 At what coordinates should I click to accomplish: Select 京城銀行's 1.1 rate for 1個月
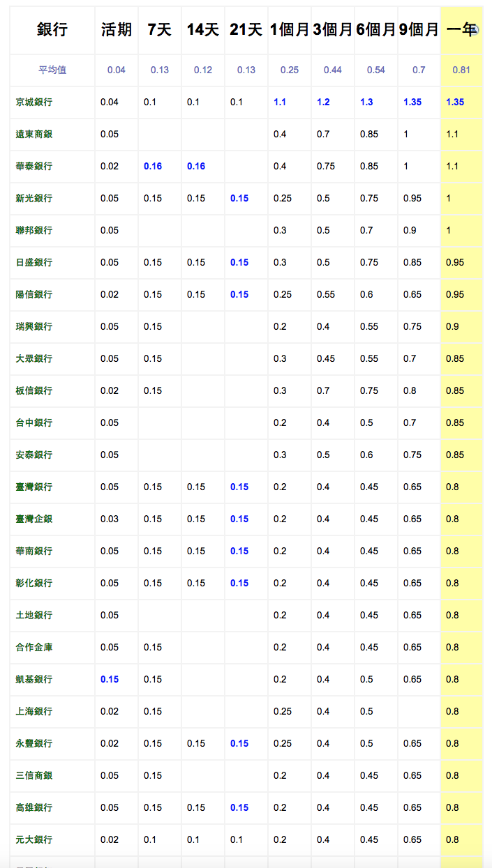(x=280, y=102)
